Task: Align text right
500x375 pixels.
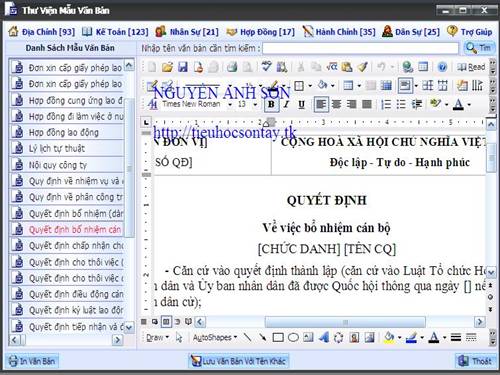Action: (351, 104)
